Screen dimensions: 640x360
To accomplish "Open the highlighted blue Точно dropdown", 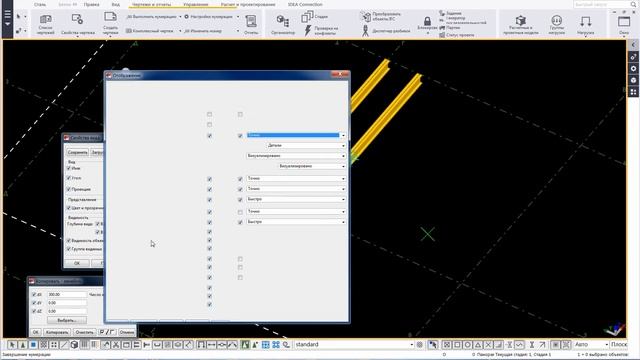I will pos(296,135).
